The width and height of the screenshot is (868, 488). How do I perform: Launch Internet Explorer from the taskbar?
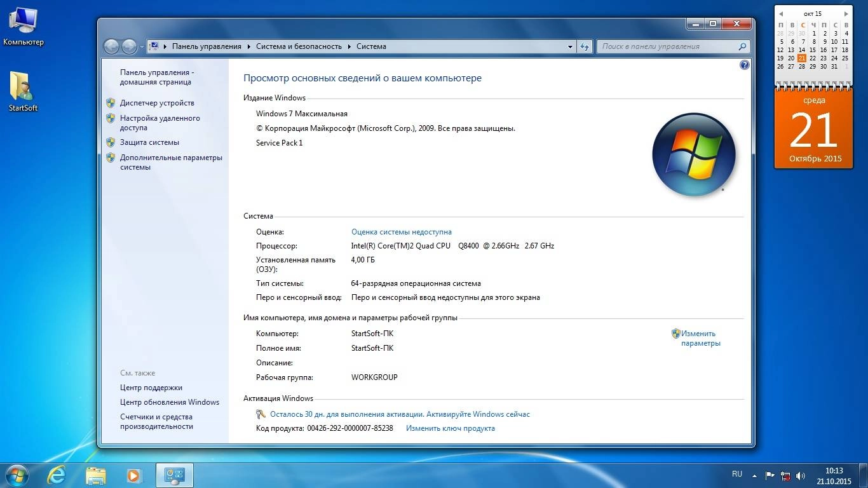[x=57, y=475]
